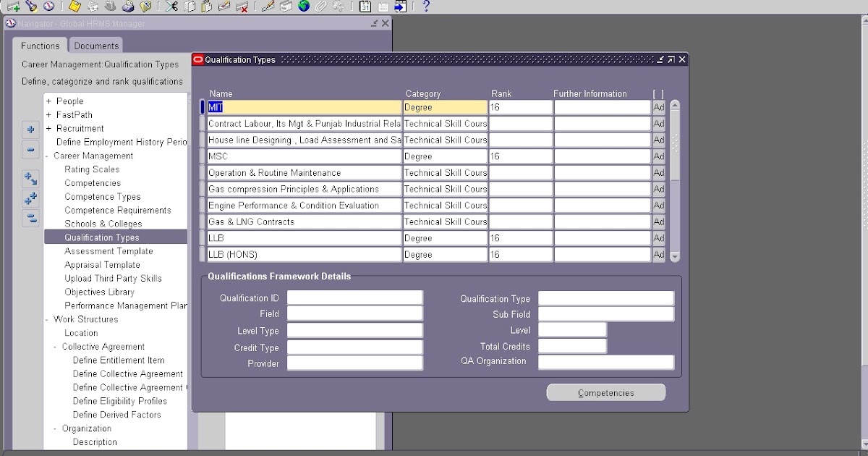Open the flexfield Ad box on LLB (HONS) row
868x456 pixels.
click(x=659, y=255)
